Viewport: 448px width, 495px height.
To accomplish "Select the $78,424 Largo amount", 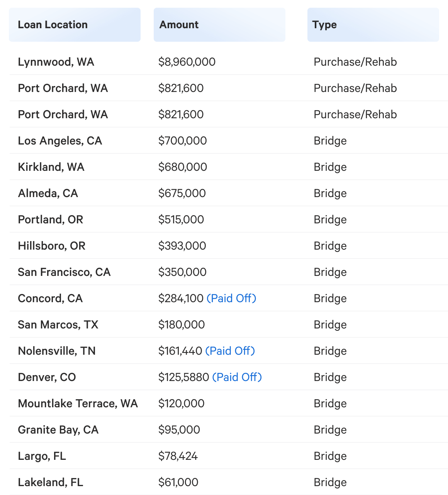I will click(x=178, y=456).
